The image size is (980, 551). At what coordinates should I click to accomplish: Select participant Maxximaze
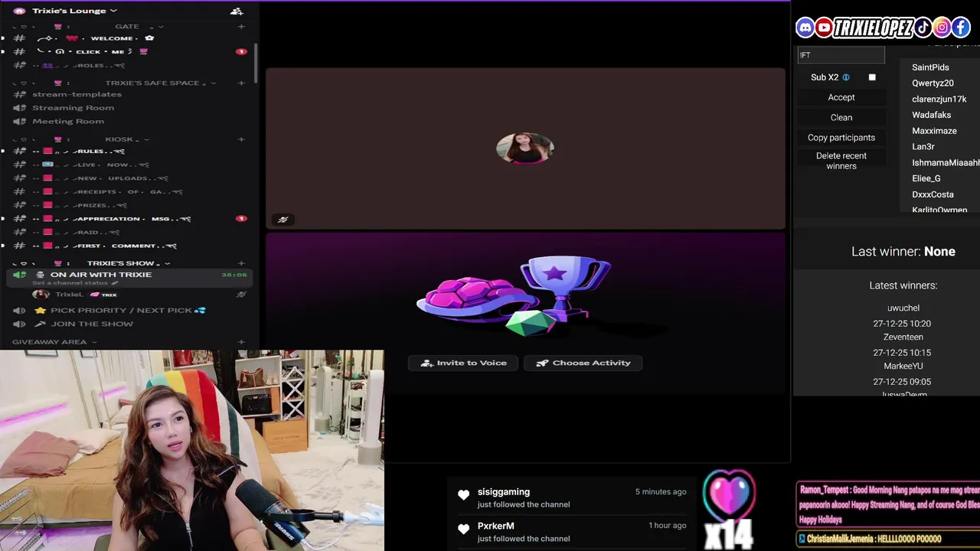[x=934, y=131]
